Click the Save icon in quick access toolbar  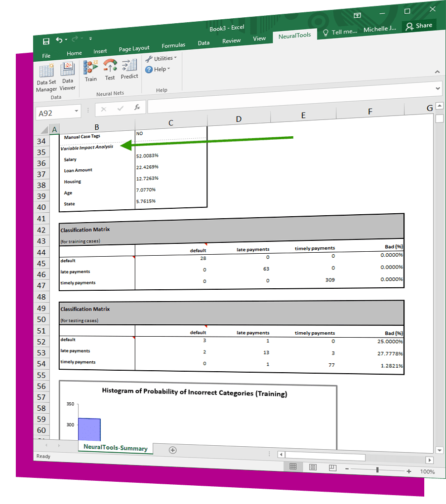pyautogui.click(x=46, y=41)
